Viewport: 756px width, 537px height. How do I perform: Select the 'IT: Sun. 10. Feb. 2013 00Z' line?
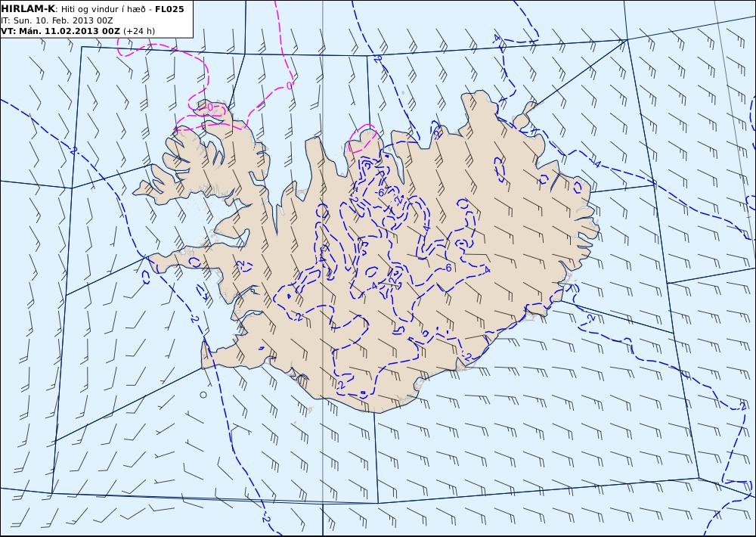[57, 20]
